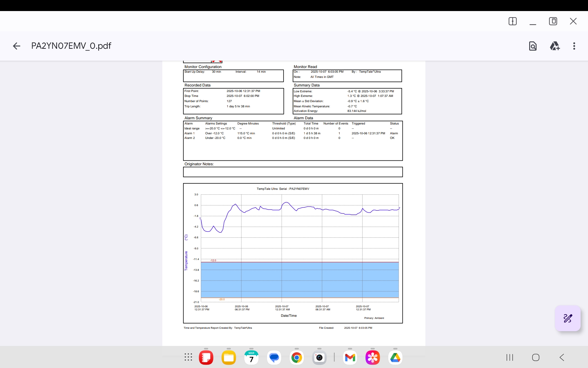Open the app drawer grid icon

click(x=188, y=357)
